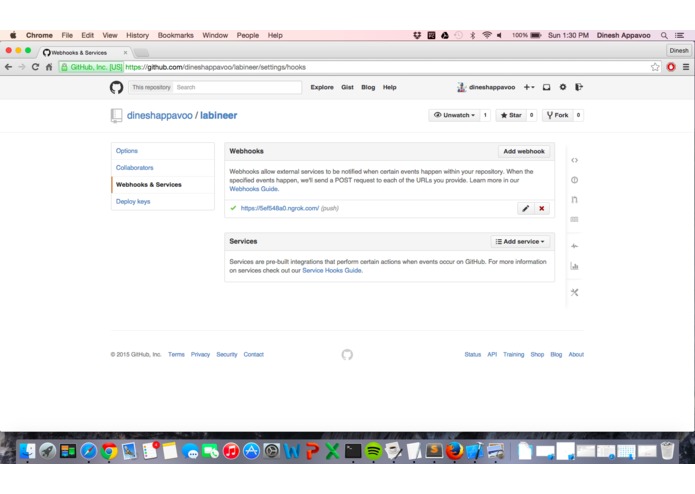Open the plus create-new dropdown
695x494 pixels.
(529, 87)
